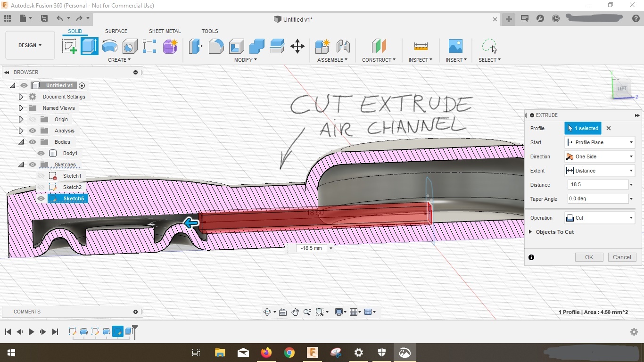The height and width of the screenshot is (362, 644).
Task: Toggle visibility of the Bodies folder
Action: click(33, 142)
